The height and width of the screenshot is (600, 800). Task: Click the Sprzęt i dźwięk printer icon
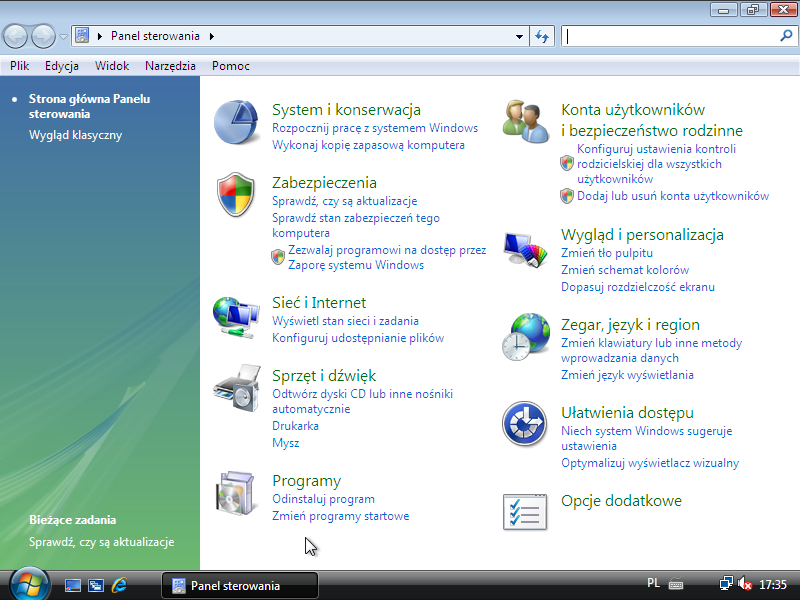(x=237, y=388)
